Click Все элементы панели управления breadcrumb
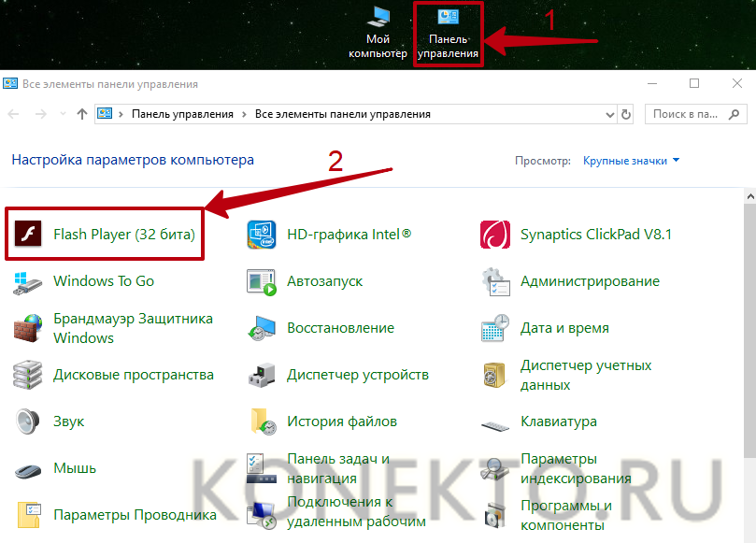Viewport: 756px width, 543px height. pyautogui.click(x=343, y=114)
